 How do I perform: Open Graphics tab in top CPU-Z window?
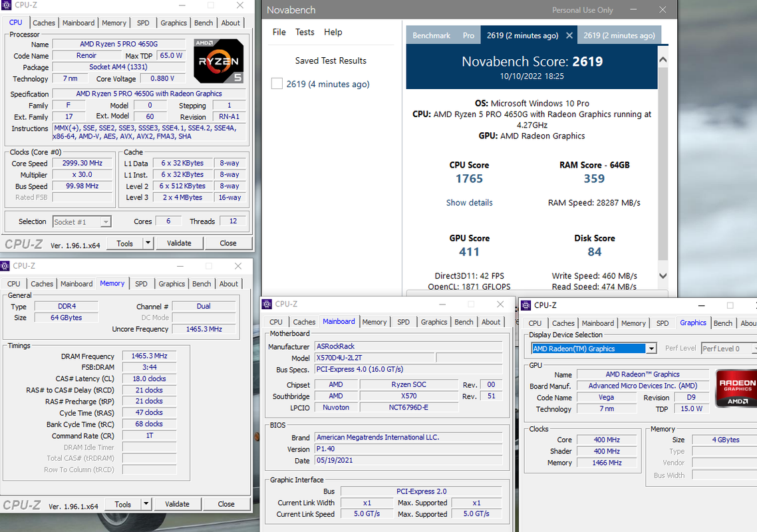tap(174, 23)
